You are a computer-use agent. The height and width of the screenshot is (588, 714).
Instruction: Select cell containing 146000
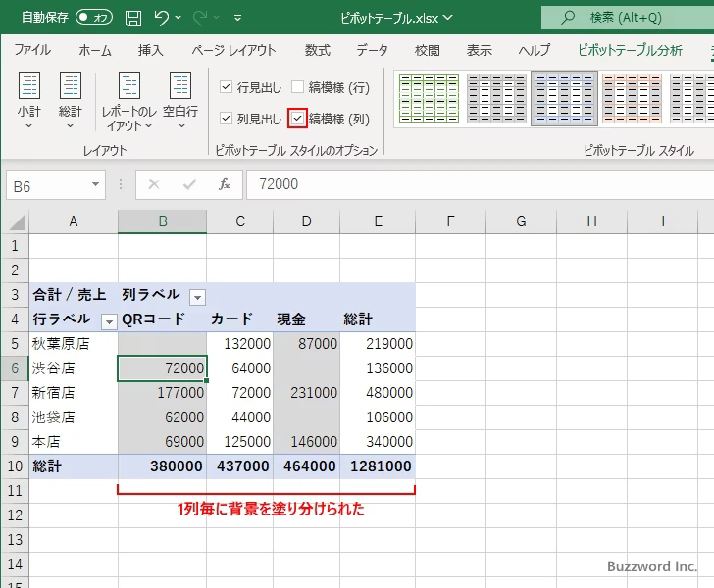point(307,442)
